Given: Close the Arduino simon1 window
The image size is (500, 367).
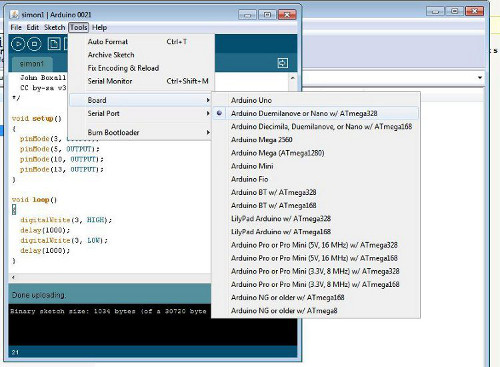Looking at the screenshot, I should pyautogui.click(x=287, y=15).
